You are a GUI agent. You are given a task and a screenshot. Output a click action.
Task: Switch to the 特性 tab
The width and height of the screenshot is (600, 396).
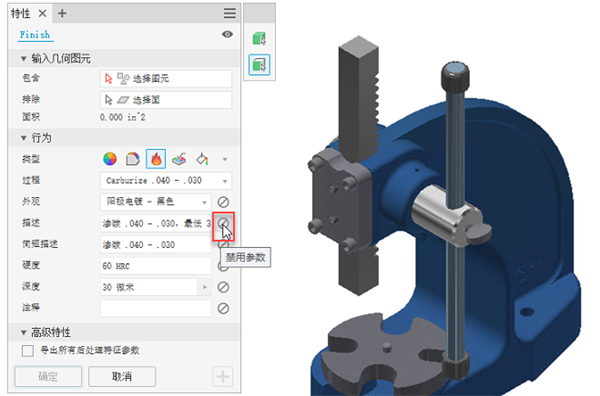coord(21,13)
